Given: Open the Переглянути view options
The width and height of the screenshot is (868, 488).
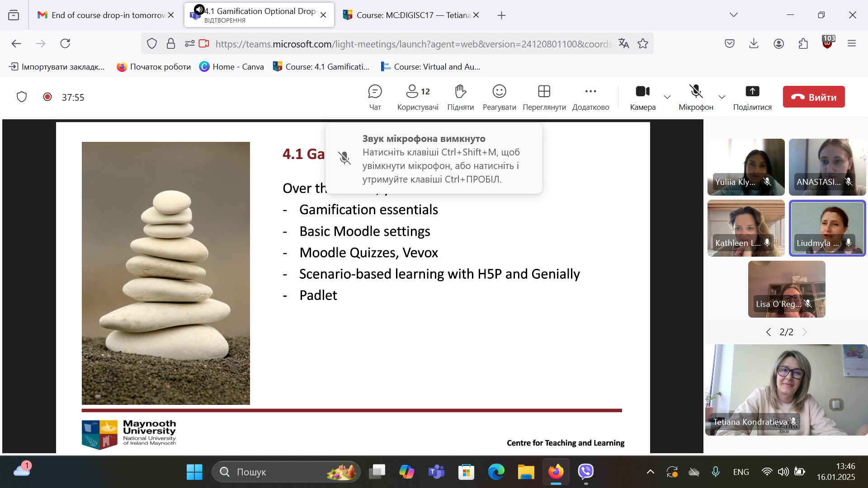Looking at the screenshot, I should 544,97.
